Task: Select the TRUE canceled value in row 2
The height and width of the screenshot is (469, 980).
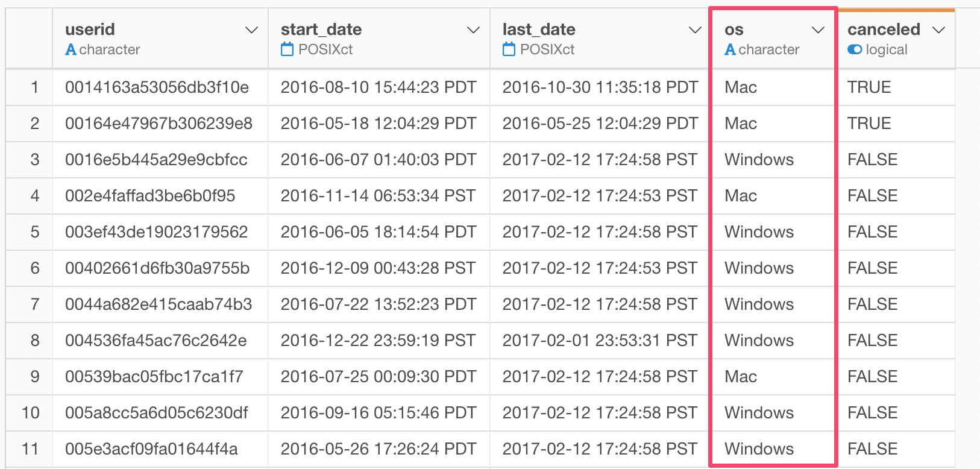Action: (x=869, y=124)
